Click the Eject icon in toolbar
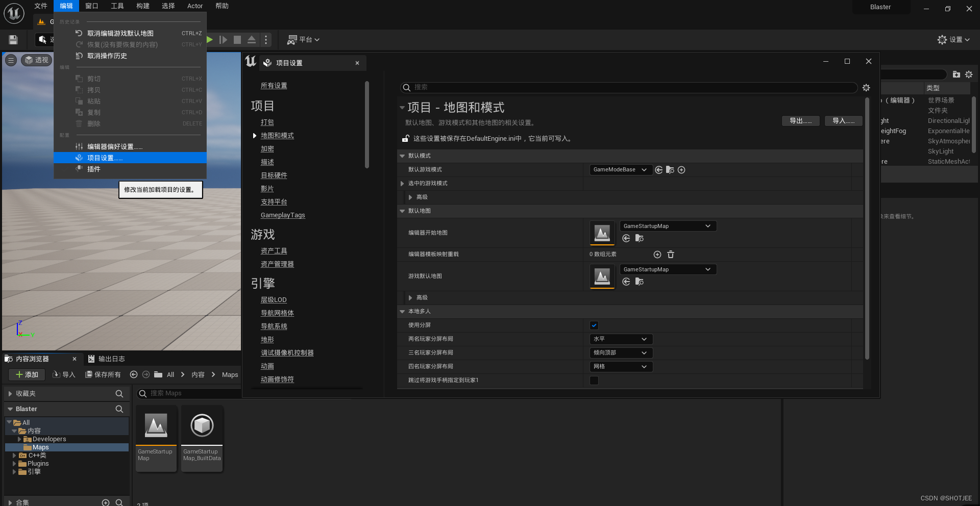Viewport: 980px width, 506px height. click(x=252, y=39)
